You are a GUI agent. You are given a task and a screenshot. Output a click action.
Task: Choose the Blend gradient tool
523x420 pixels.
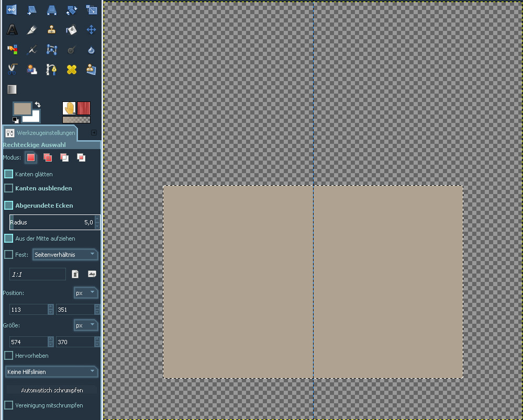click(12, 89)
